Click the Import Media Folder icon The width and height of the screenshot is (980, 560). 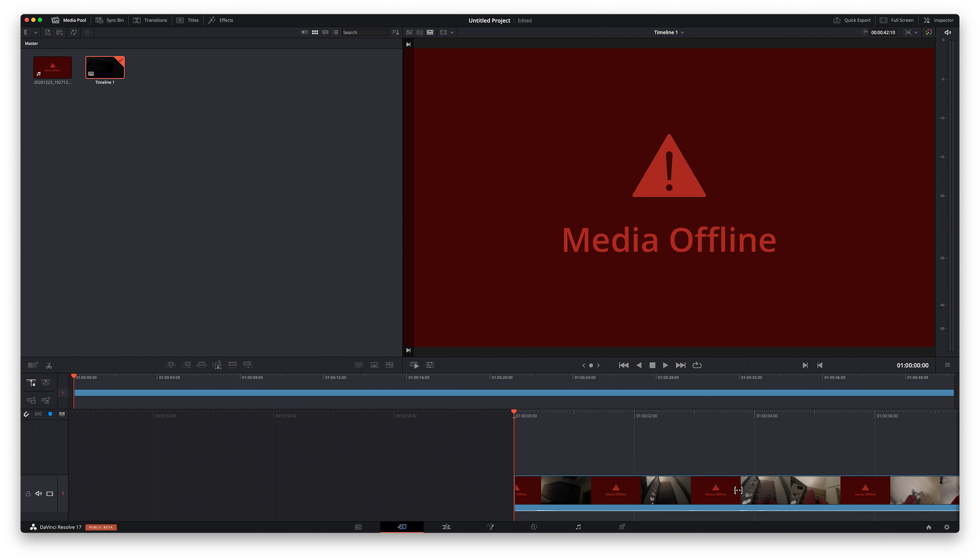coord(60,33)
